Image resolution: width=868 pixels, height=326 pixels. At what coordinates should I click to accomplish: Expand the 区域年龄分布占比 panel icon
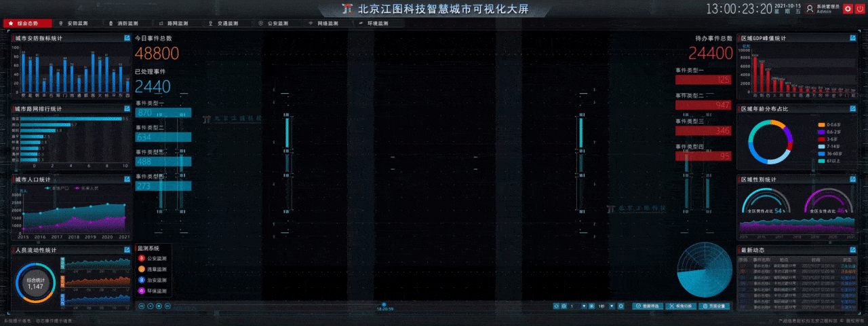pos(854,108)
